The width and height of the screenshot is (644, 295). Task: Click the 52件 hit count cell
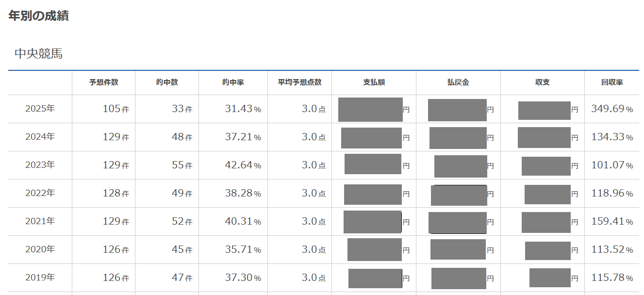[182, 221]
